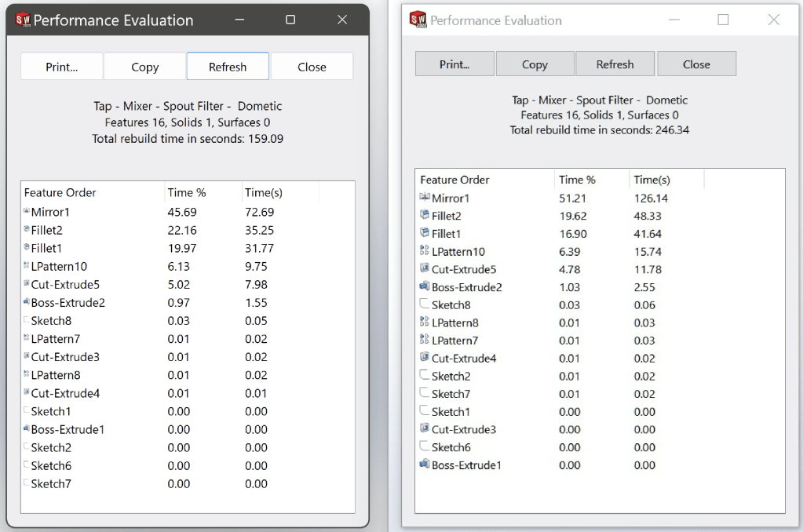The image size is (803, 532).
Task: Click Boss-Extrude1 icon in the left window
Action: tap(27, 429)
